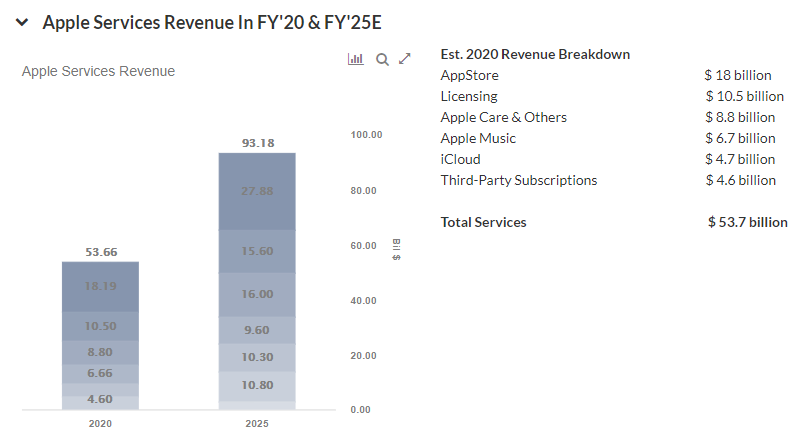Select the 10.80 segment in 2025 bar
798x437 pixels.
click(257, 385)
